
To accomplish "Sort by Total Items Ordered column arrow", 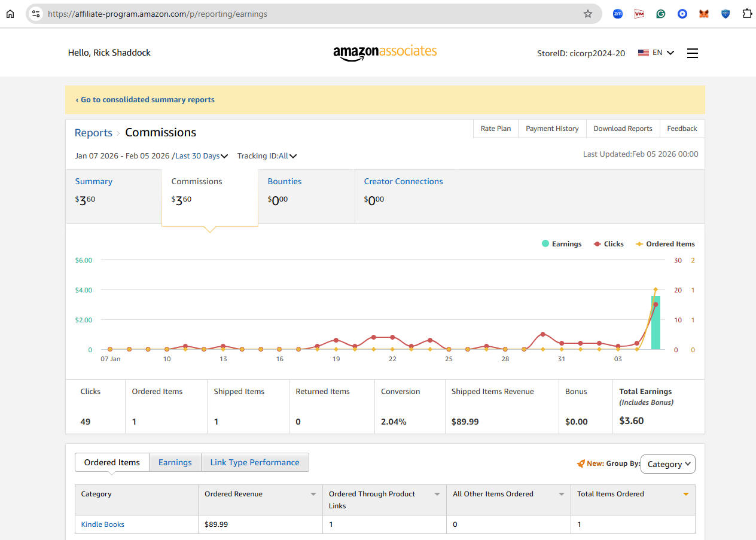I will pyautogui.click(x=685, y=494).
